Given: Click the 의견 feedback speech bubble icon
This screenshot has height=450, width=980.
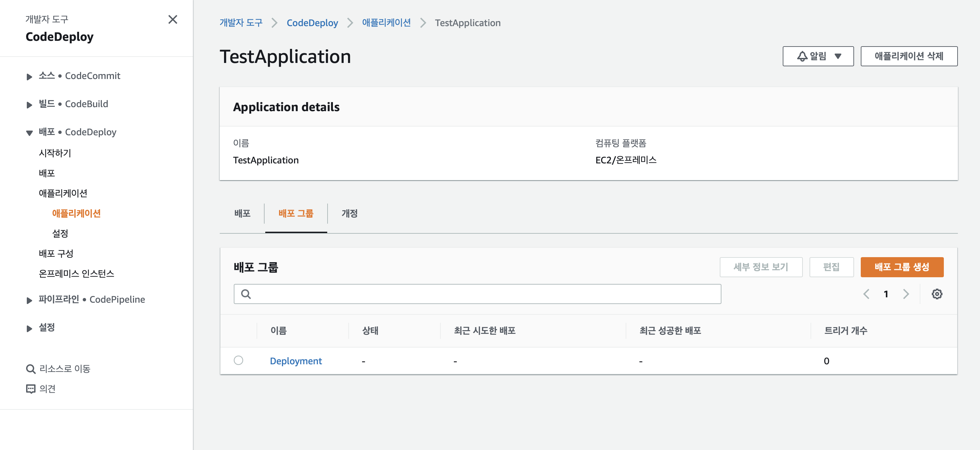Looking at the screenshot, I should click(x=31, y=389).
